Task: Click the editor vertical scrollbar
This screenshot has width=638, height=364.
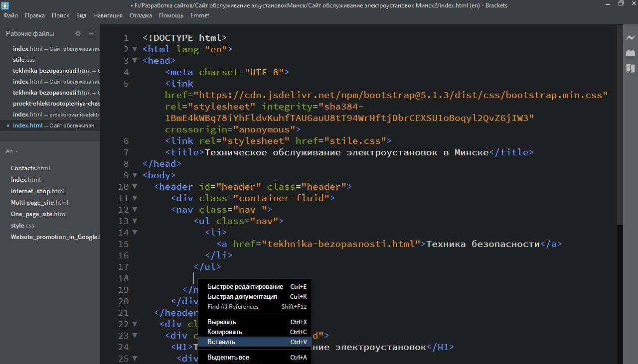Action: click(620, 124)
